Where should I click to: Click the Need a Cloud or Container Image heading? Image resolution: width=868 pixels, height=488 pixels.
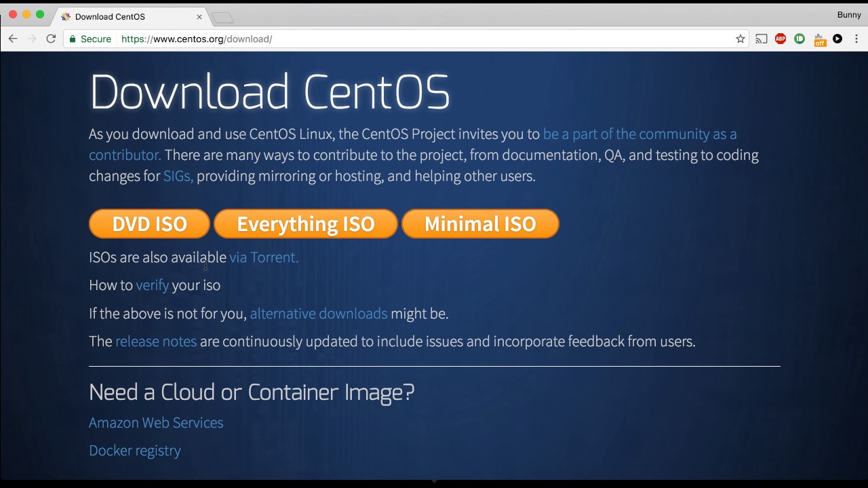pos(252,392)
